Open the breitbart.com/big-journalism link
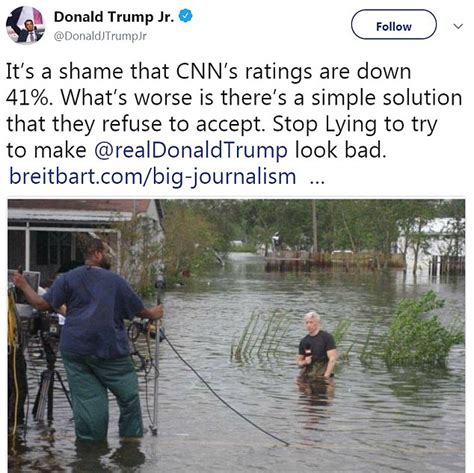The image size is (474, 473). point(152,176)
